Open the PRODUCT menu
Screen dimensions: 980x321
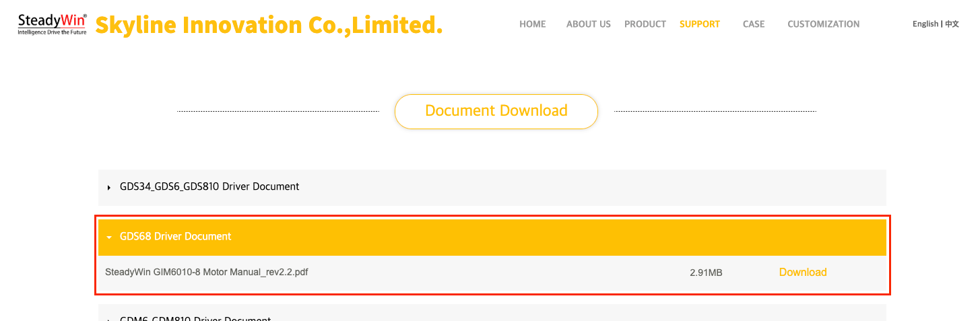click(x=645, y=24)
